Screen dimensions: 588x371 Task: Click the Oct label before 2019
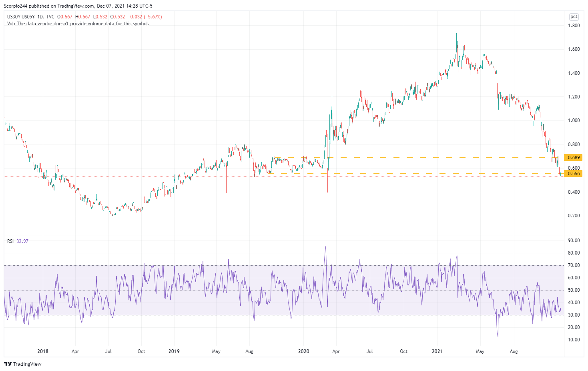pos(141,351)
